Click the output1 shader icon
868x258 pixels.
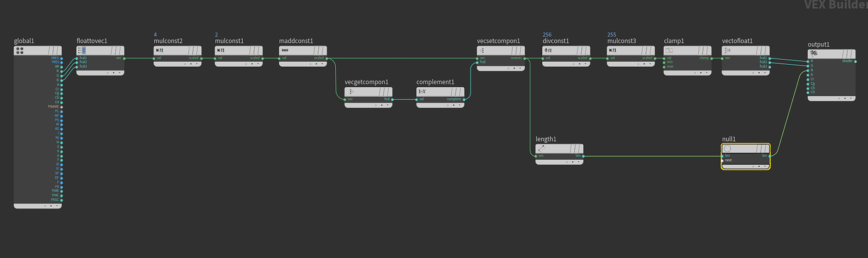click(x=814, y=54)
